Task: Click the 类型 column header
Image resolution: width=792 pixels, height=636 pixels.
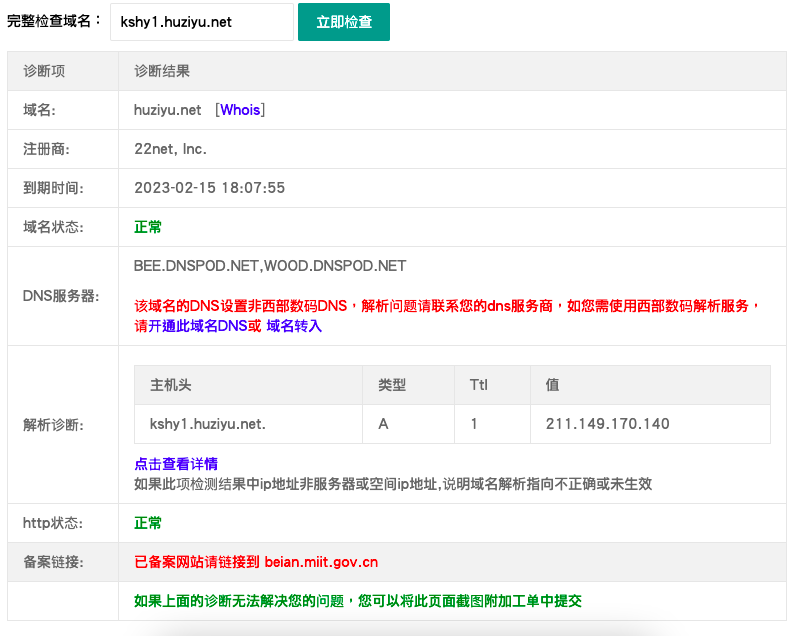Action: click(392, 385)
